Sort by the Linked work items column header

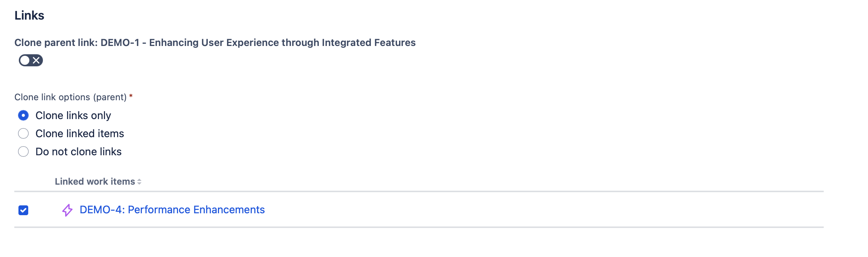coord(95,182)
